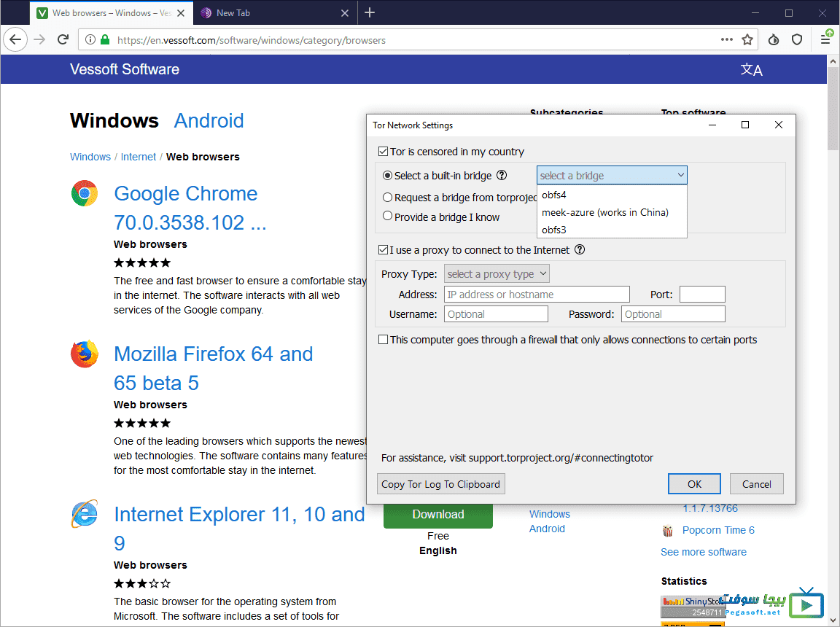Click Windows link under Download area
Screen dimensions: 840x627
550,514
